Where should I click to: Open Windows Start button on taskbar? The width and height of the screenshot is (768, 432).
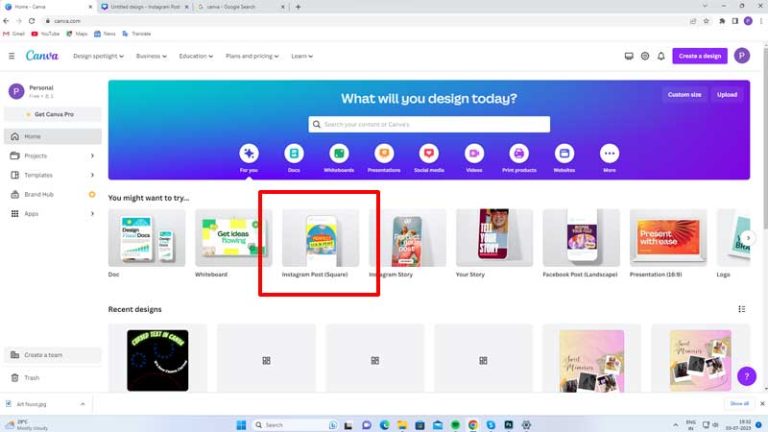pyautogui.click(x=241, y=424)
